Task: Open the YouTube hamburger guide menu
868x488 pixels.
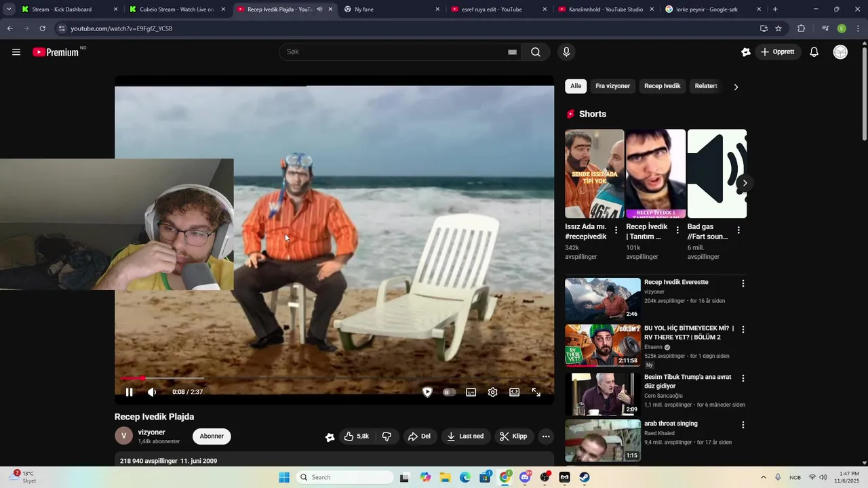Action: pos(16,52)
